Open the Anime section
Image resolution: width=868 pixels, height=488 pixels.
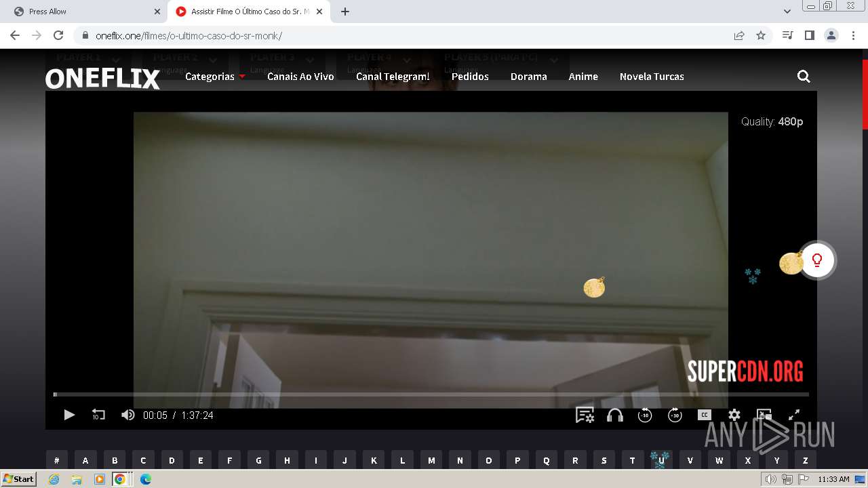pos(583,77)
